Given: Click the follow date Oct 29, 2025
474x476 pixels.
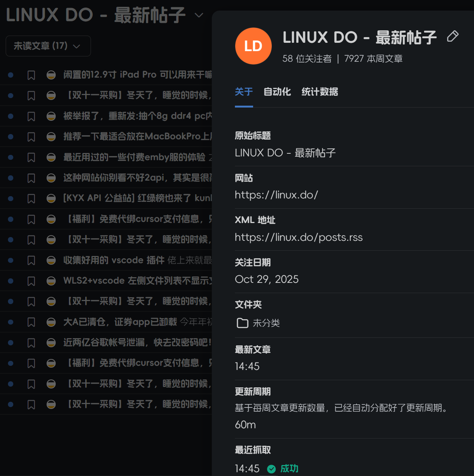Looking at the screenshot, I should (267, 279).
